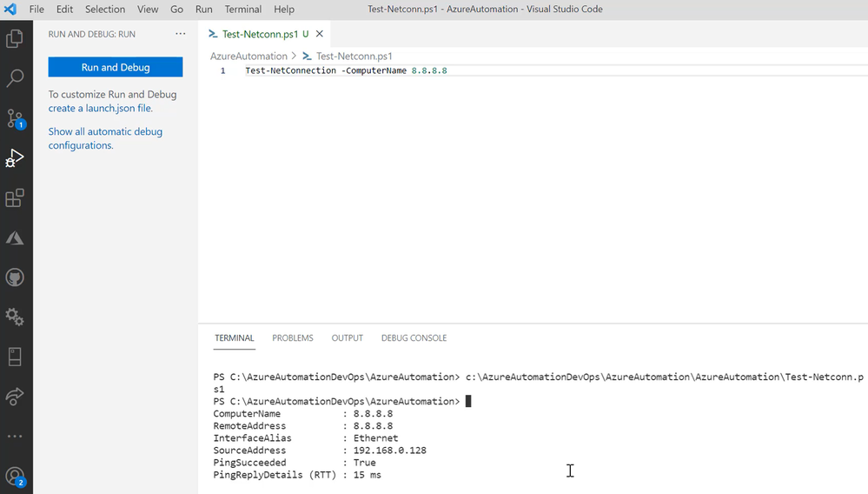The height and width of the screenshot is (494, 868).
Task: Switch to the PROBLEMS panel tab
Action: pyautogui.click(x=292, y=337)
